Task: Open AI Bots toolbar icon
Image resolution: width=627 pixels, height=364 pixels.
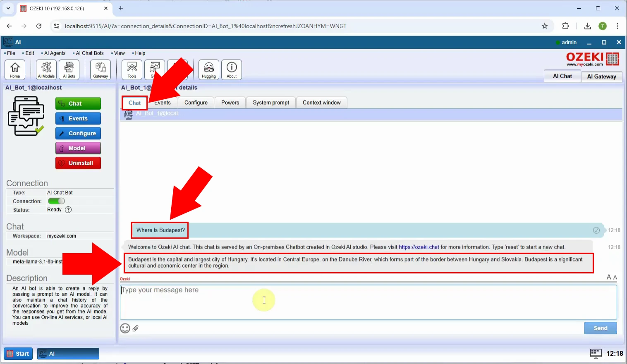Action: point(69,69)
